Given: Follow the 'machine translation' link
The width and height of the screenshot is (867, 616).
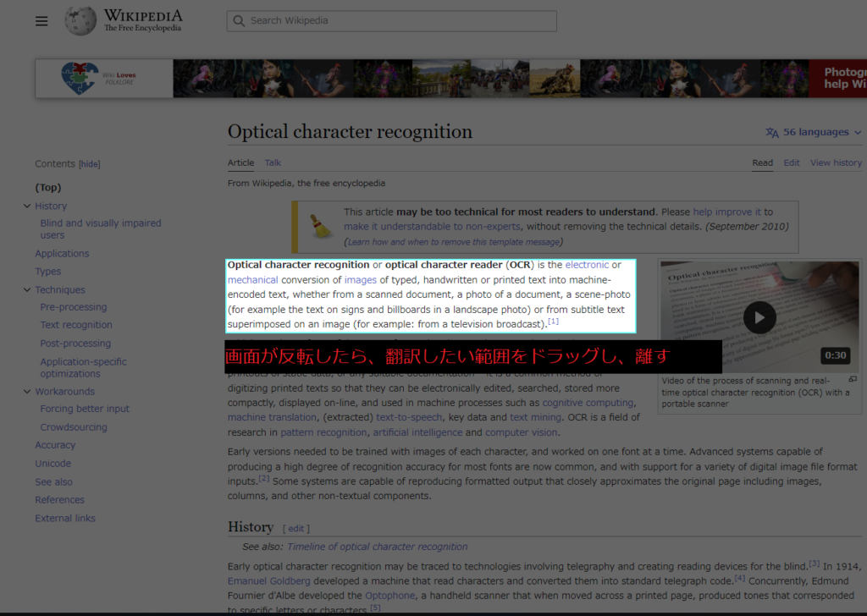Looking at the screenshot, I should [272, 417].
